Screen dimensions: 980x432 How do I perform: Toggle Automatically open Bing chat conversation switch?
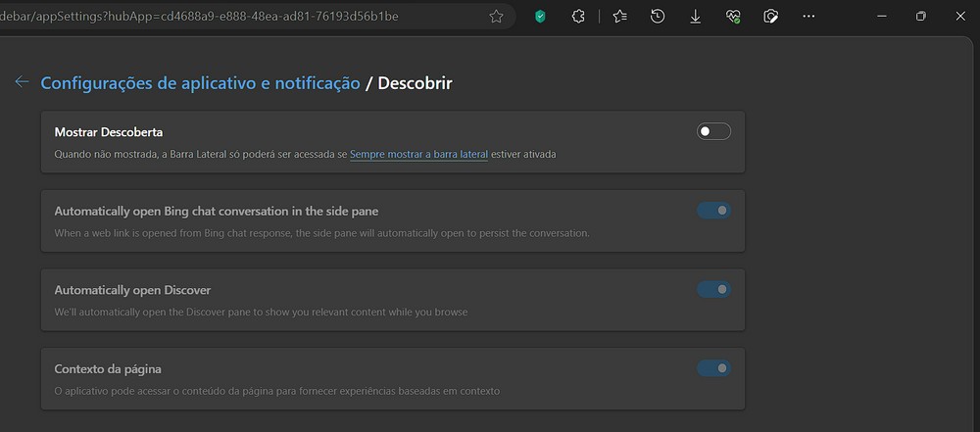[713, 211]
